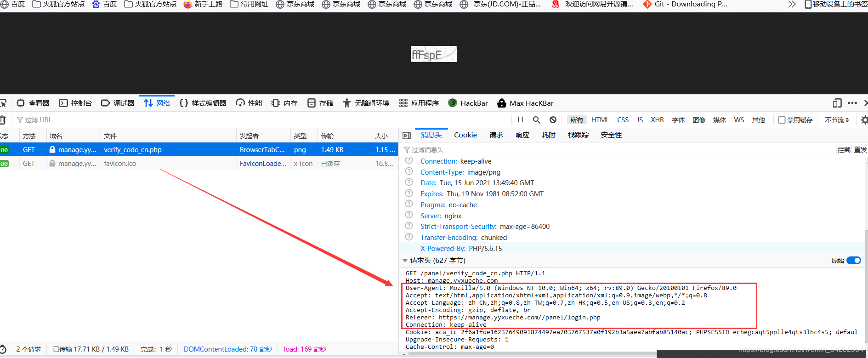
Task: Select the 网络 network panel
Action: point(157,103)
